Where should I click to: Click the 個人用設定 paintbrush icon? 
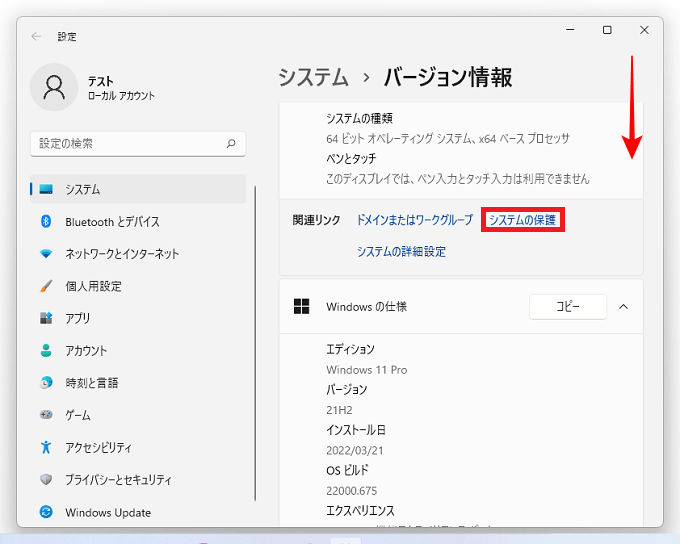click(x=46, y=286)
